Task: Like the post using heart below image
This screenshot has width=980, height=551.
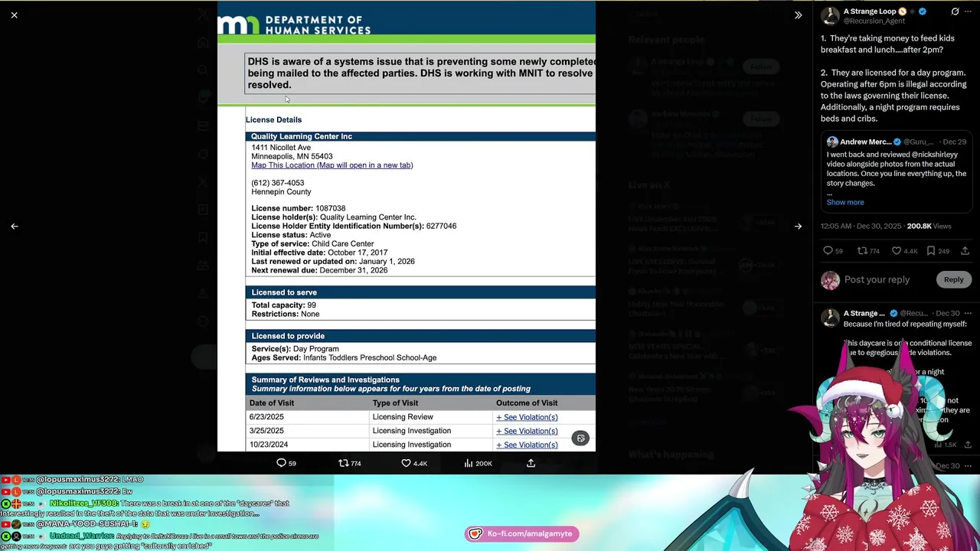Action: [x=406, y=463]
